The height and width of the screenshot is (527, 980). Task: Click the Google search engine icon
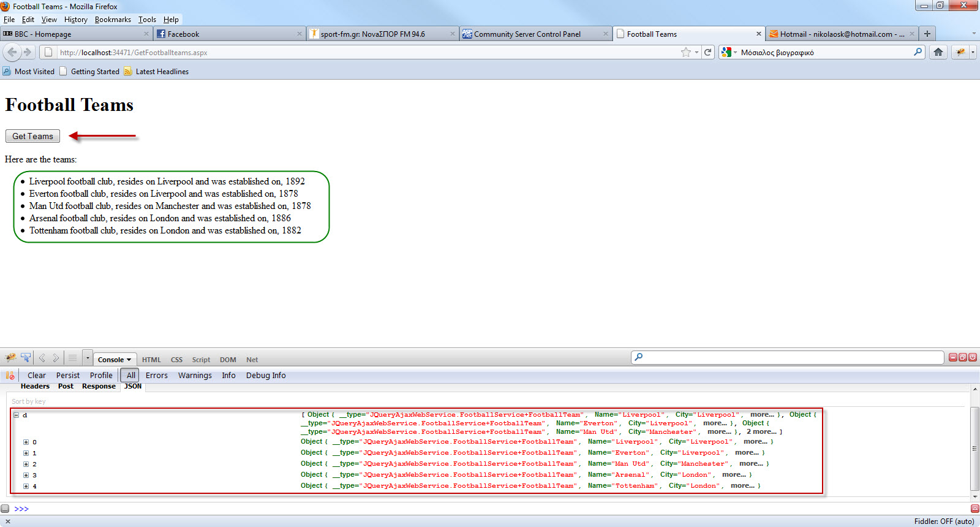[x=726, y=52]
